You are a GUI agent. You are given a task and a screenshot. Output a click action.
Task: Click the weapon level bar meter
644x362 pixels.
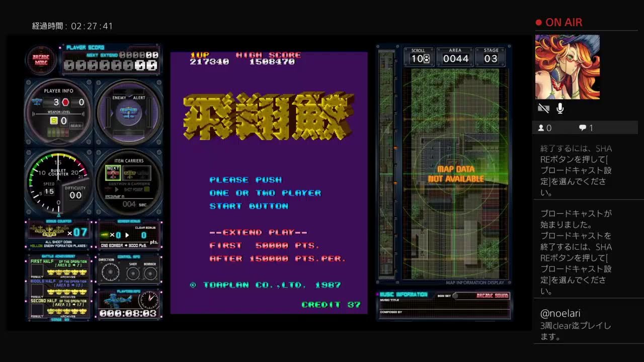[57, 132]
